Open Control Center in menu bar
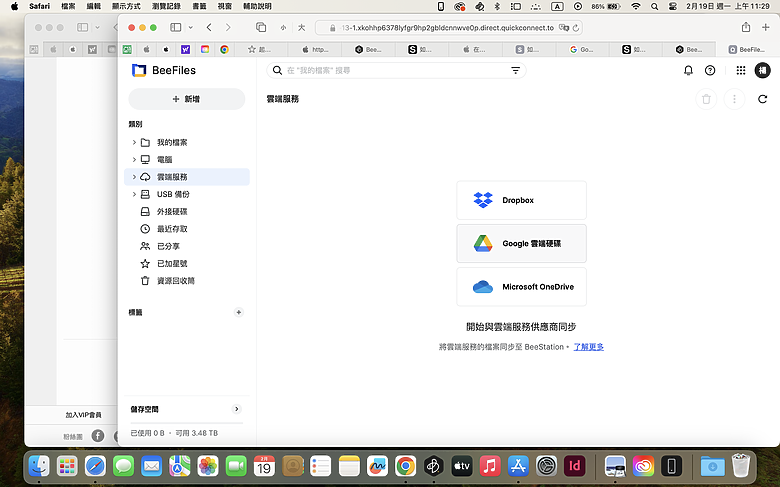780x487 pixels. [x=673, y=6]
